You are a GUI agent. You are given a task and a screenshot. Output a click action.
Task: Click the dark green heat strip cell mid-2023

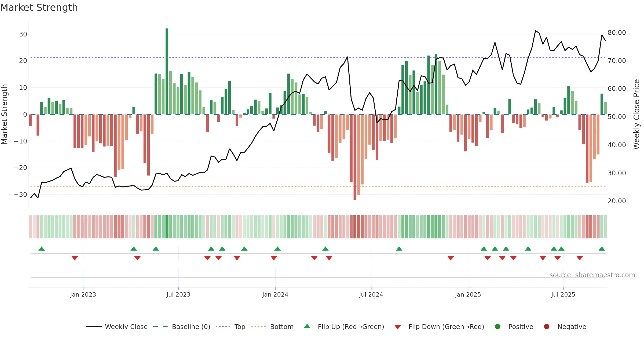[x=167, y=227]
